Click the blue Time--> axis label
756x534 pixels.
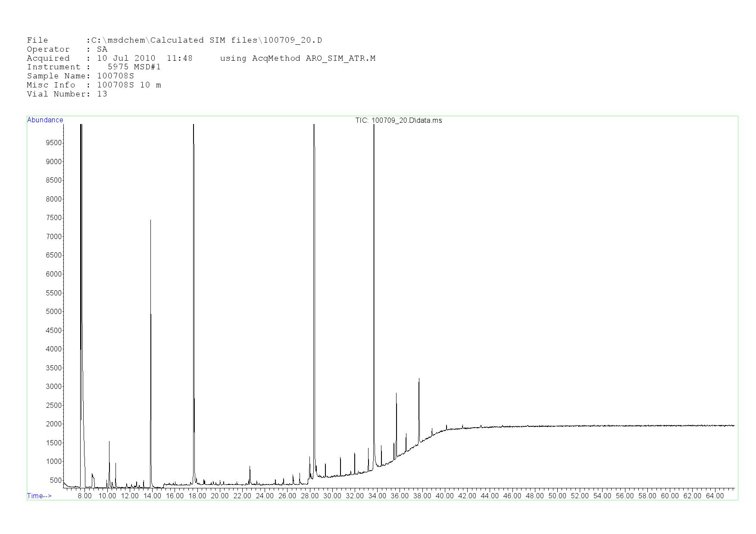tap(39, 496)
